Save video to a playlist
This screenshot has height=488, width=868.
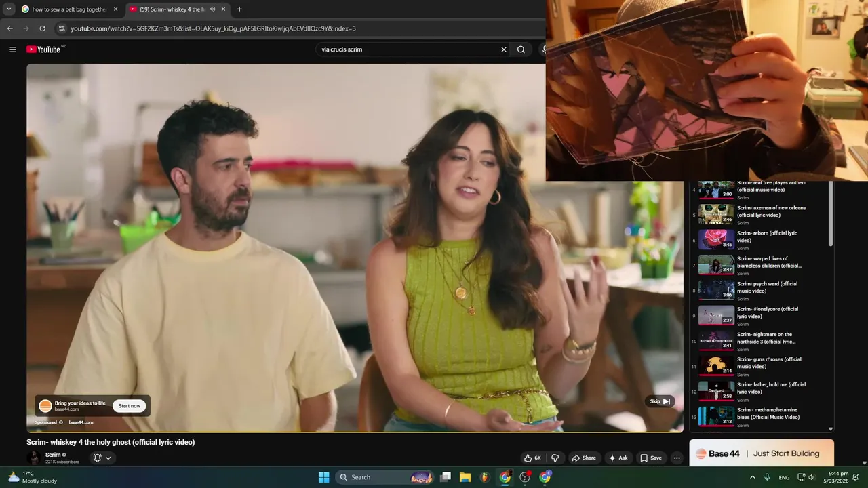click(650, 458)
